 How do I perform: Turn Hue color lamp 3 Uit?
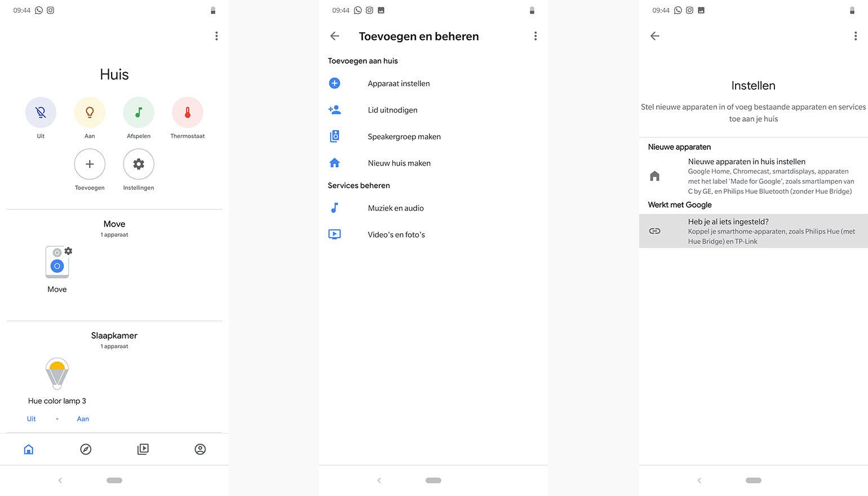[x=31, y=419]
